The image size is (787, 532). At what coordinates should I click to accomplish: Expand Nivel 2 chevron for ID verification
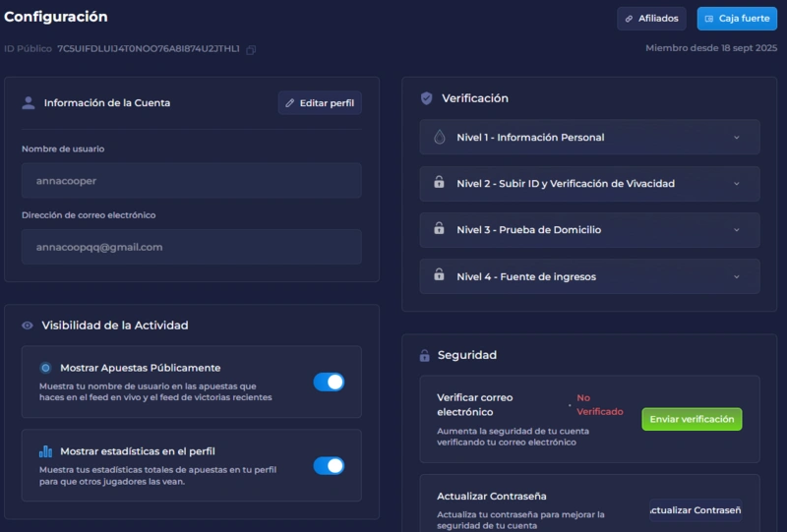pos(736,184)
